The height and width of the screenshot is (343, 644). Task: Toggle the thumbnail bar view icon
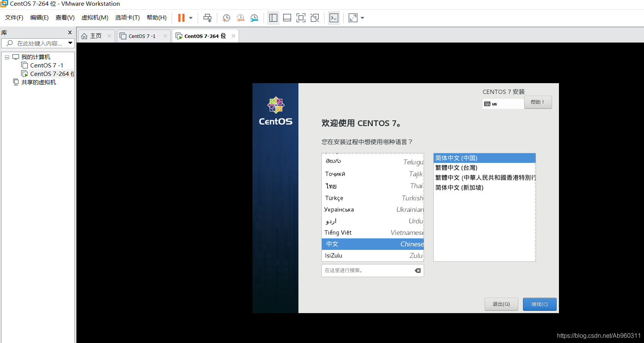[x=287, y=18]
